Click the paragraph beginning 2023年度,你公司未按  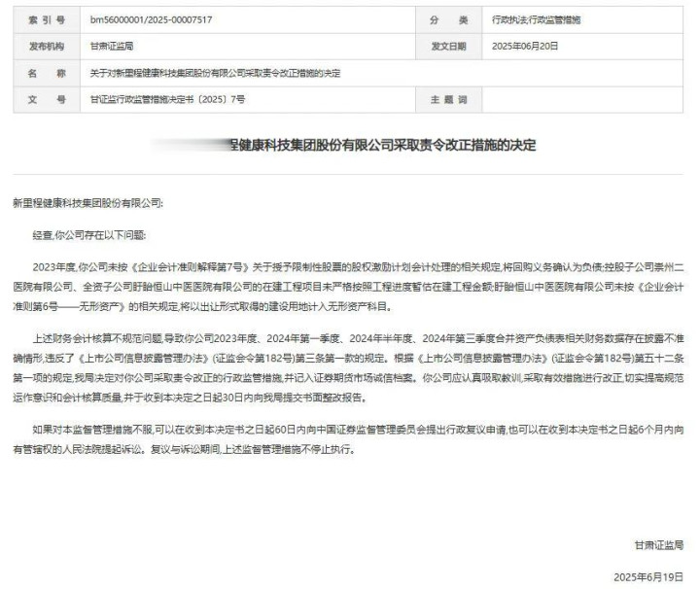pyautogui.click(x=348, y=287)
